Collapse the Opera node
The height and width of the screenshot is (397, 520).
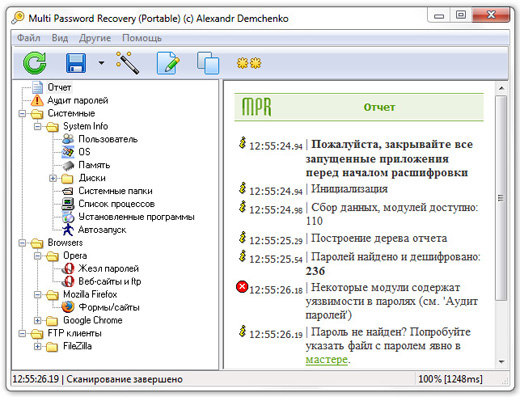pyautogui.click(x=38, y=256)
